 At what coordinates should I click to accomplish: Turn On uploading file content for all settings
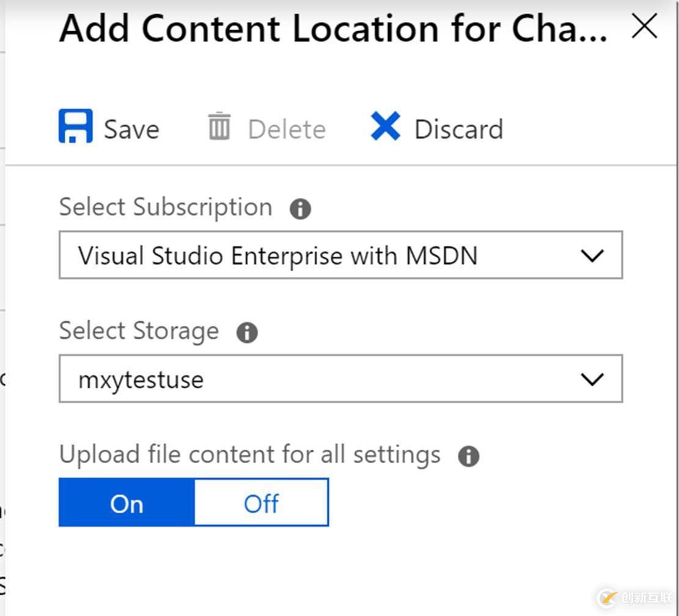tap(125, 502)
